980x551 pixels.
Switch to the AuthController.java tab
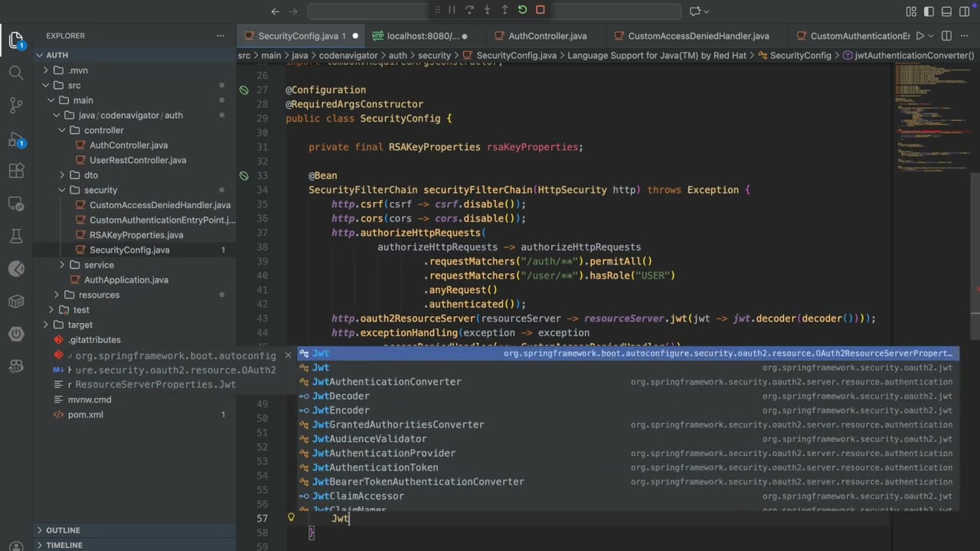coord(547,36)
